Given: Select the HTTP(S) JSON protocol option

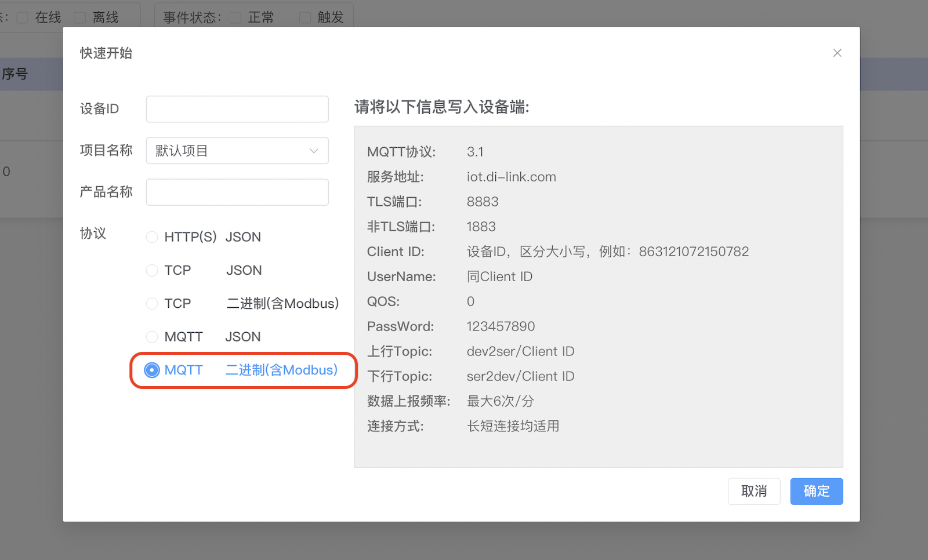Looking at the screenshot, I should tap(152, 237).
